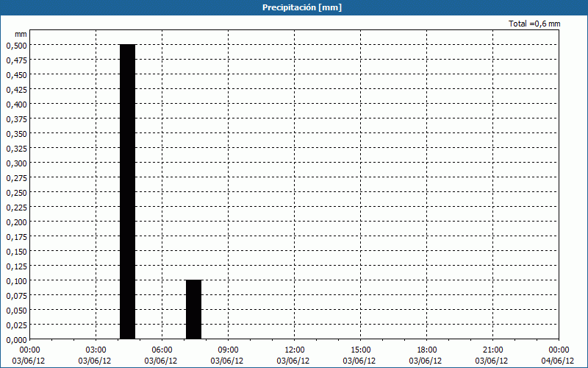Click the 12:00 time axis label
588x368 pixels.
point(295,350)
